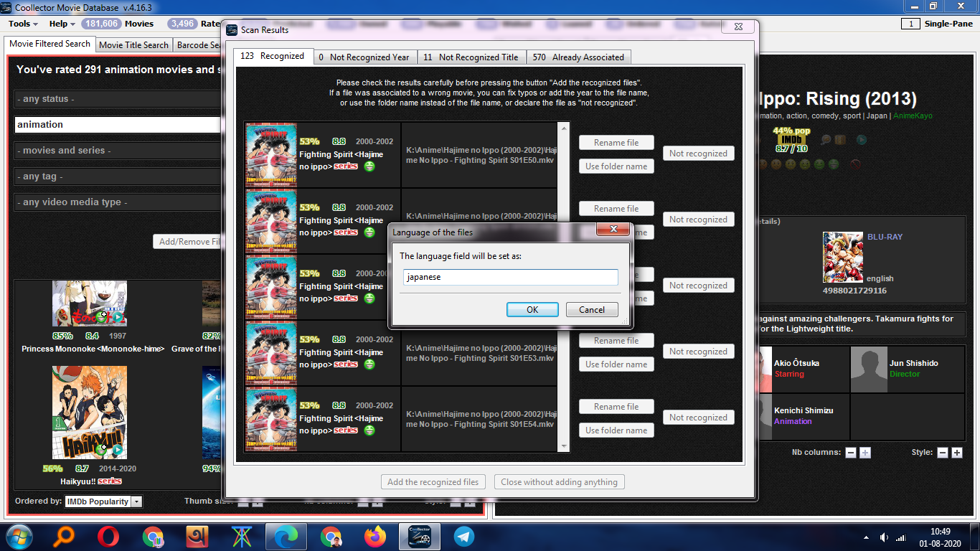Image resolution: width=980 pixels, height=551 pixels.
Task: Open the Help menu
Action: [62, 24]
